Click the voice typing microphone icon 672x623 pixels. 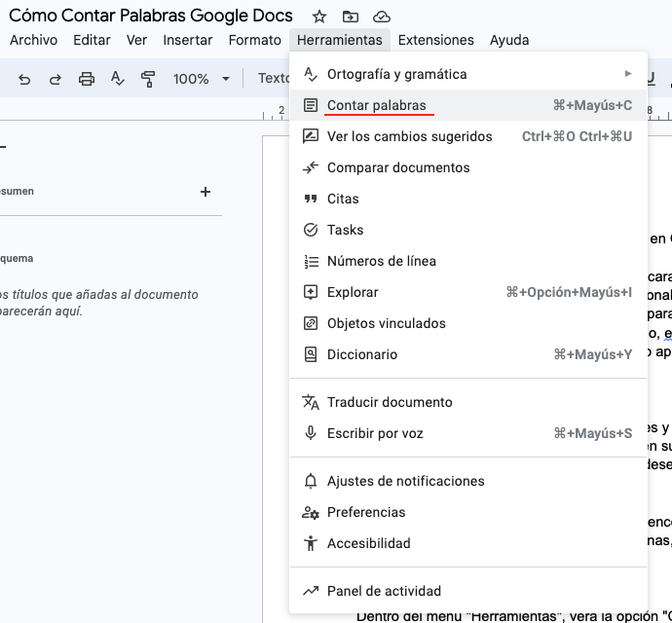311,433
